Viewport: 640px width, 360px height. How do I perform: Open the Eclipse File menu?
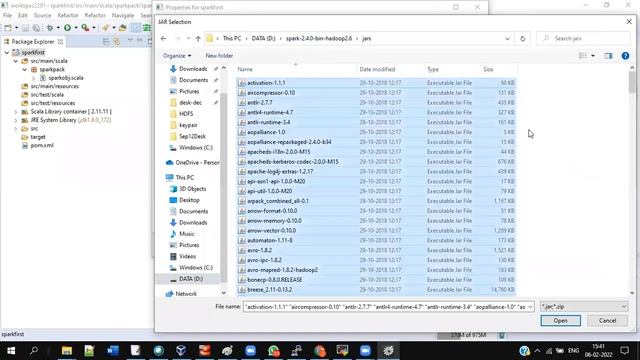click(x=7, y=16)
